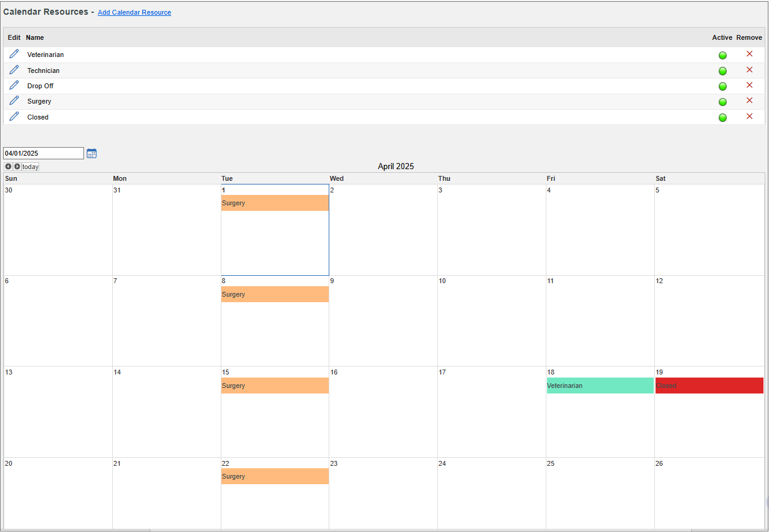Remove the Veterinarian resource
Viewport: 769px width, 532px height.
coord(749,54)
